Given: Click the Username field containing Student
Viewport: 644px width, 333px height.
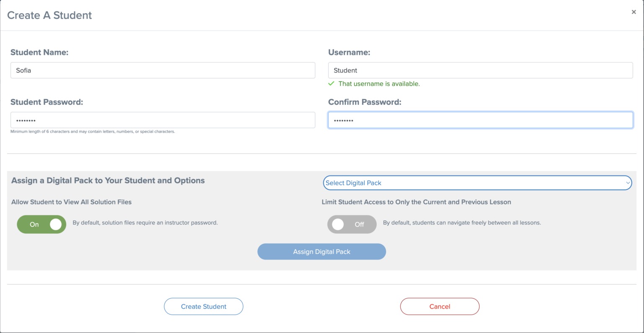Looking at the screenshot, I should pos(480,70).
